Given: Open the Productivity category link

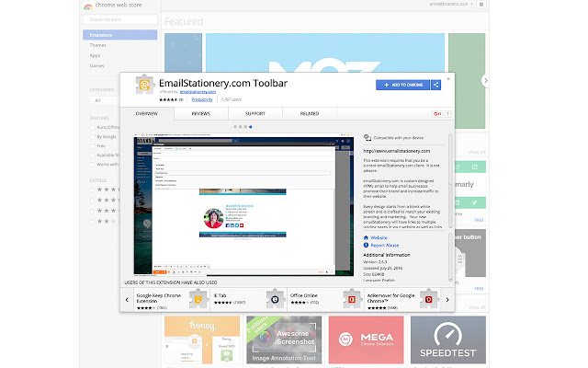Looking at the screenshot, I should [202, 100].
